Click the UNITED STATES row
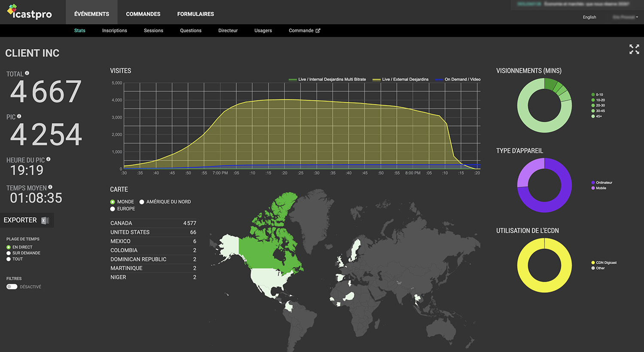The height and width of the screenshot is (352, 644). (x=153, y=232)
